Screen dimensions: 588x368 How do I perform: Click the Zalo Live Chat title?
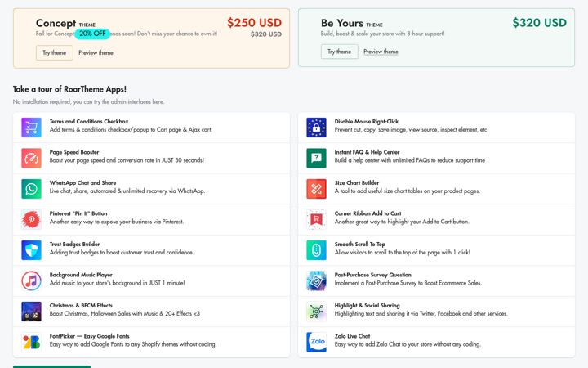352,336
